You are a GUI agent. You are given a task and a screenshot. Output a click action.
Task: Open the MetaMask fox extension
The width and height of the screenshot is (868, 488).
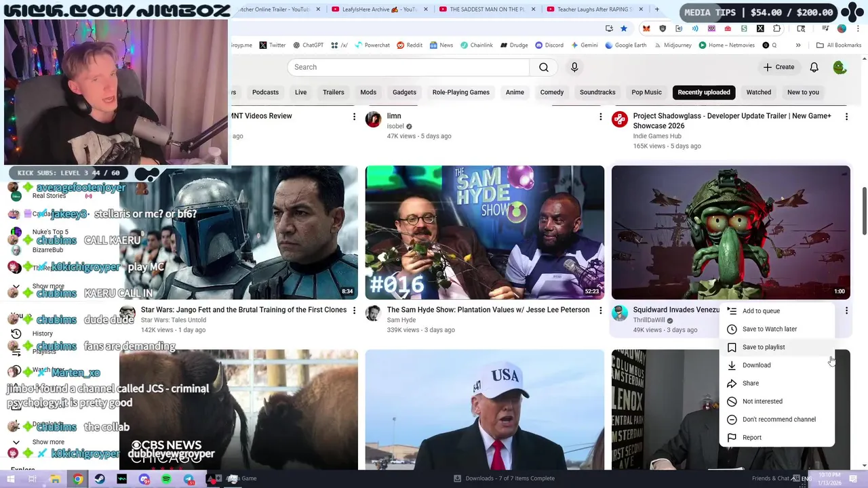(x=646, y=28)
